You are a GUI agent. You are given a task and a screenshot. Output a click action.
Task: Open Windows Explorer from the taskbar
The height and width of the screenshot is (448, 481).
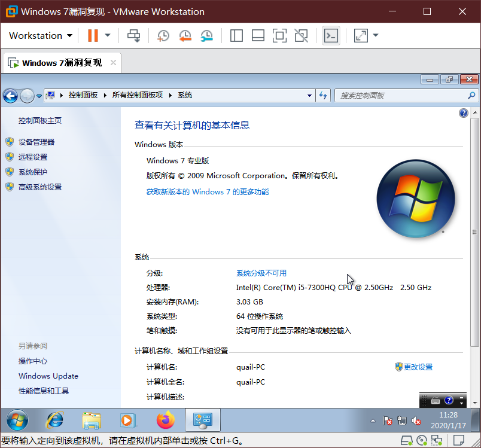[x=92, y=420]
